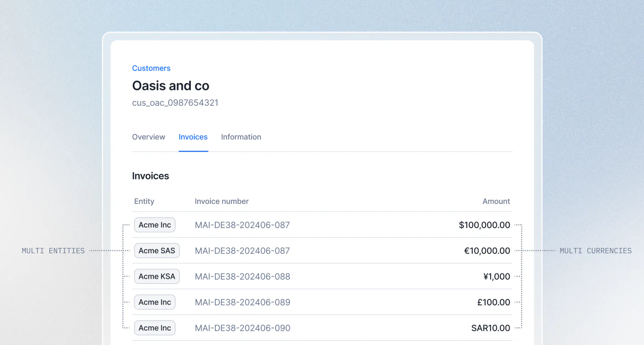Click the Acme SAS entity tag
644x345 pixels.
click(x=157, y=251)
